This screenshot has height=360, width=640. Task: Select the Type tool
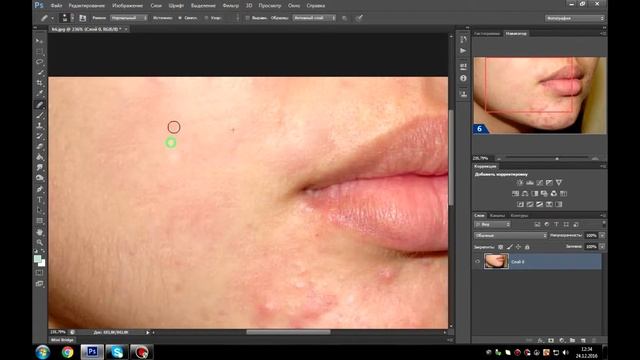coord(39,200)
